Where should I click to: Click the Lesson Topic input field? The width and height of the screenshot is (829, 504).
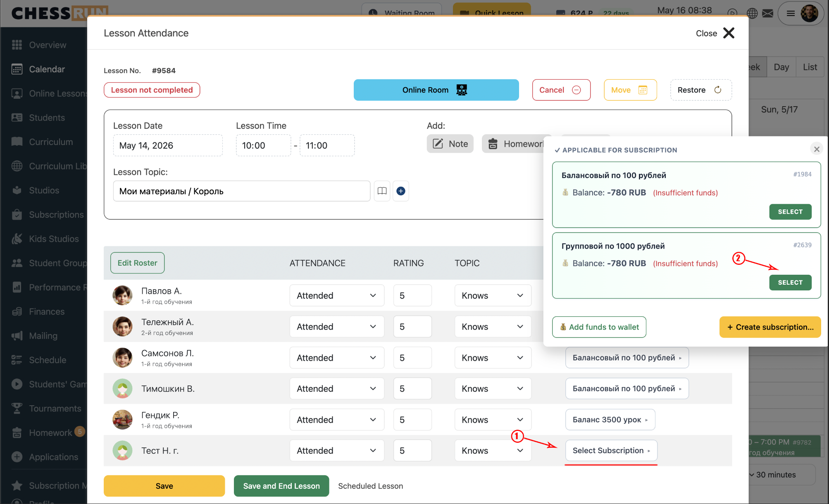pyautogui.click(x=242, y=191)
